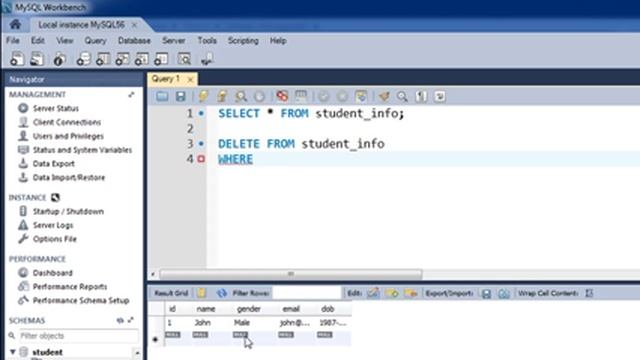Open Client Connections

pos(67,122)
